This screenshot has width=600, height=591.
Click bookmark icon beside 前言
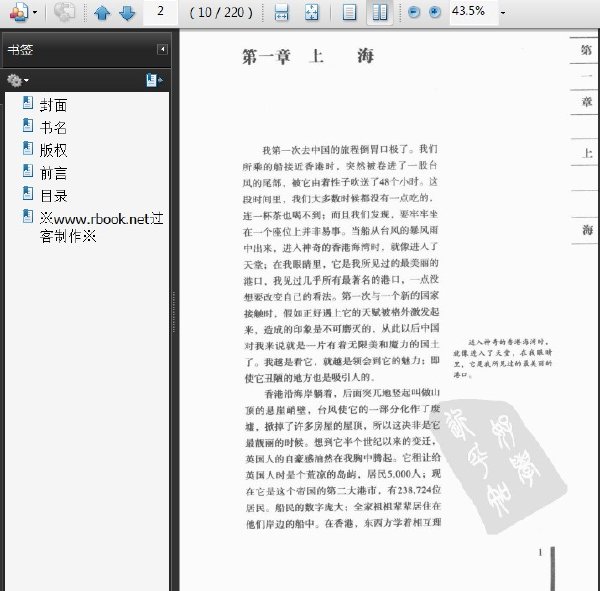pos(28,171)
